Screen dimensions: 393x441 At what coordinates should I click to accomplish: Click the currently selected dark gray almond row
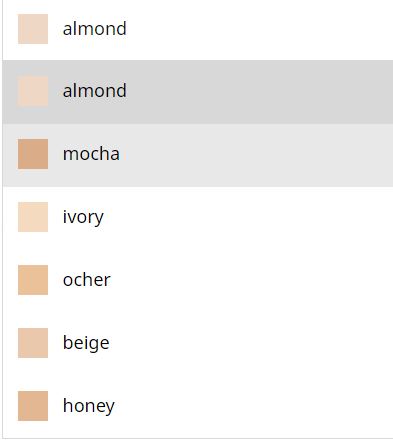(x=198, y=92)
